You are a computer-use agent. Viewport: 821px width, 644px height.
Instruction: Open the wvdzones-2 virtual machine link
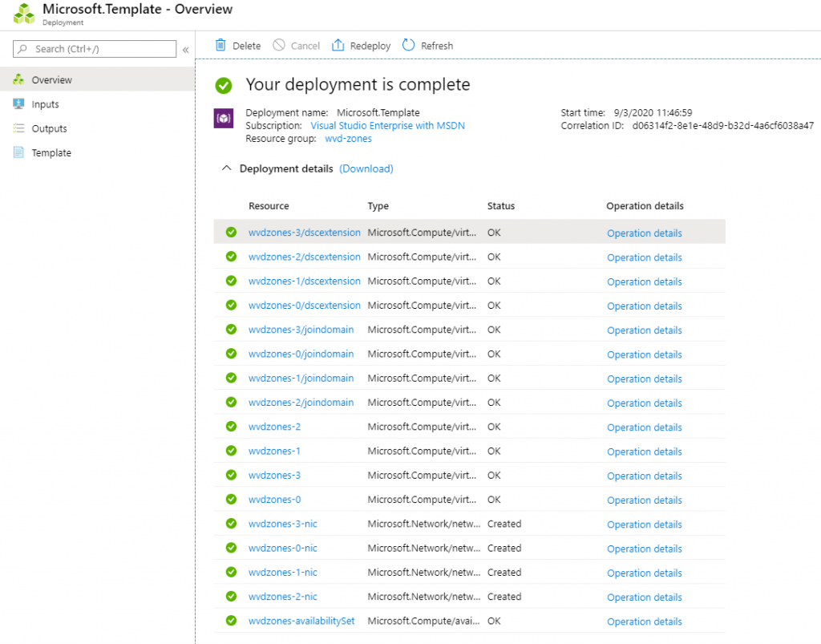coord(274,427)
